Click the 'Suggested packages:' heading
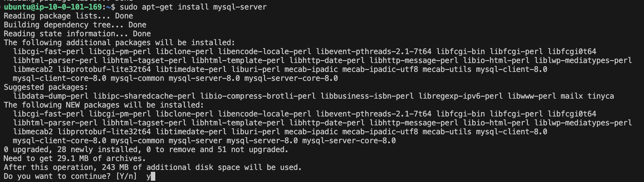The image size is (644, 182). click(46, 87)
